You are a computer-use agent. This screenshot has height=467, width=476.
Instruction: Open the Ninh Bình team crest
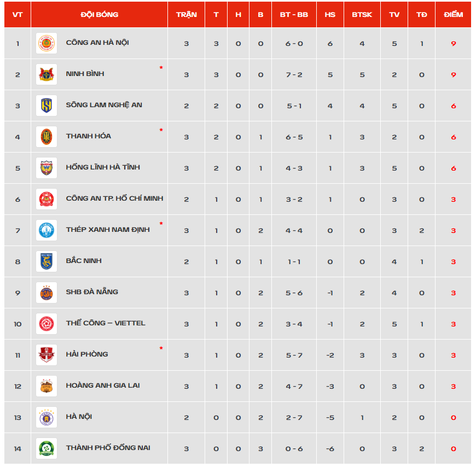(x=47, y=74)
